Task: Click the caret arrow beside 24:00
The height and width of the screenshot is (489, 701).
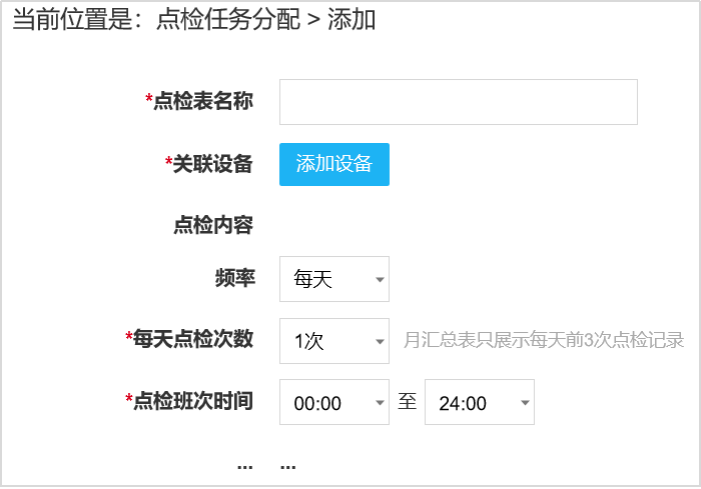Action: point(524,404)
